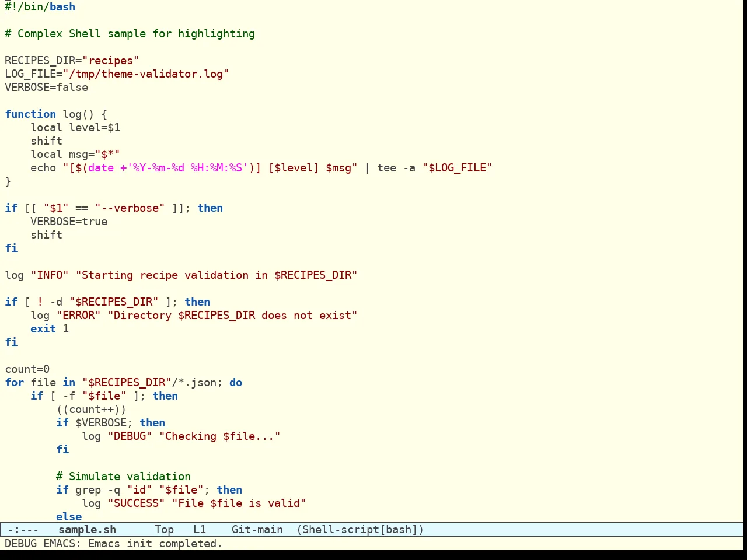The image size is (747, 560).
Task: Click the 'else' keyword at the bottom
Action: pos(69,517)
